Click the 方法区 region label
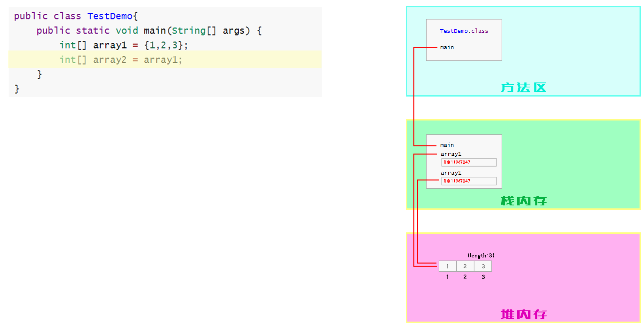This screenshot has width=644, height=327. (x=523, y=87)
